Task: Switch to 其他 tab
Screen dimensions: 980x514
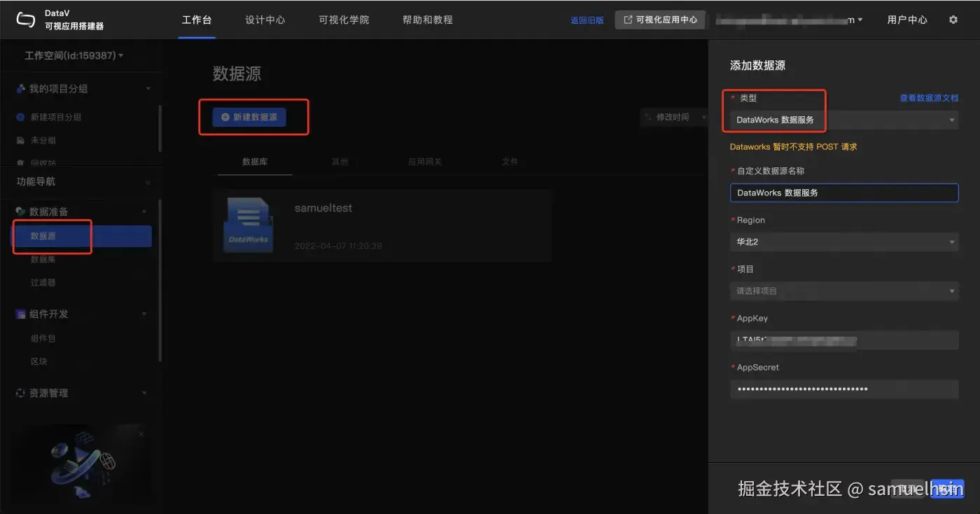Action: click(340, 162)
